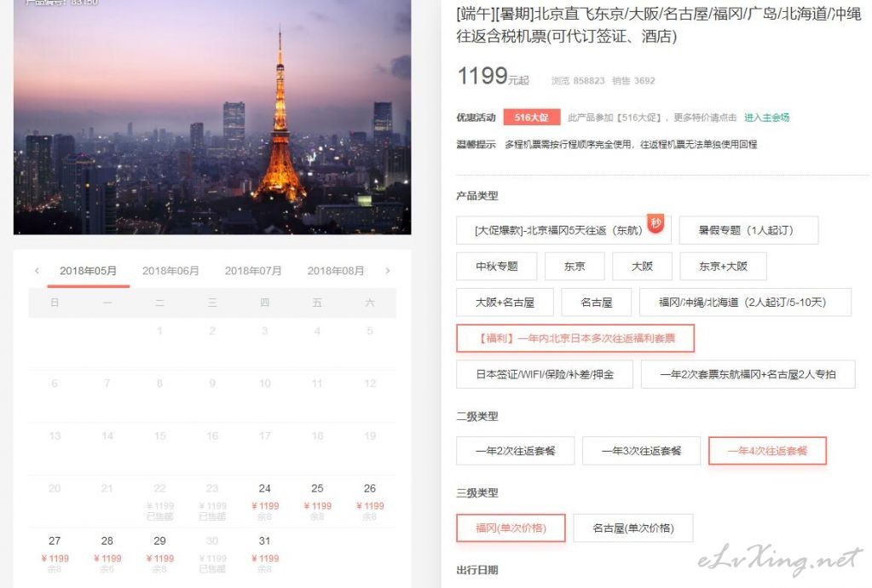Select 一年3次往返套餐 option
The image size is (872, 588).
point(641,451)
